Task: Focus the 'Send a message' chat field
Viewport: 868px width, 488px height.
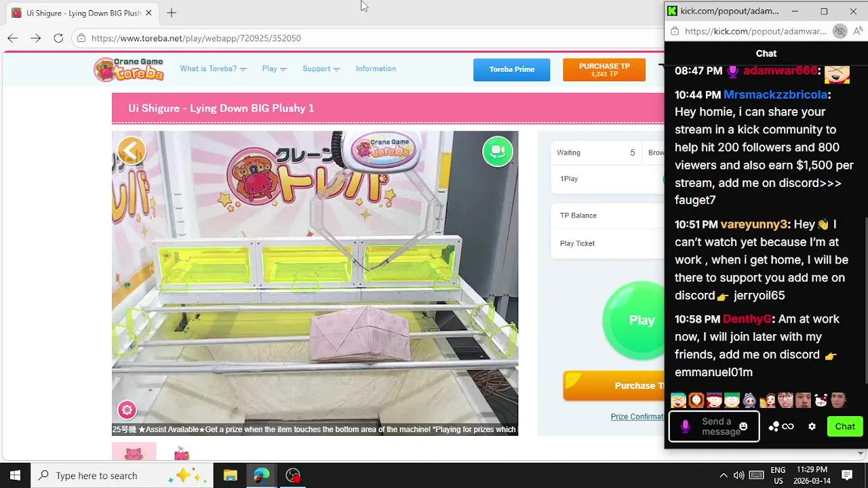Action: tap(714, 426)
